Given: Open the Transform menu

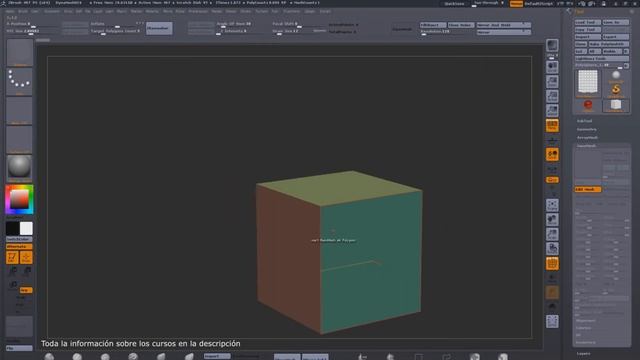Looking at the screenshot, I should coord(292,11).
